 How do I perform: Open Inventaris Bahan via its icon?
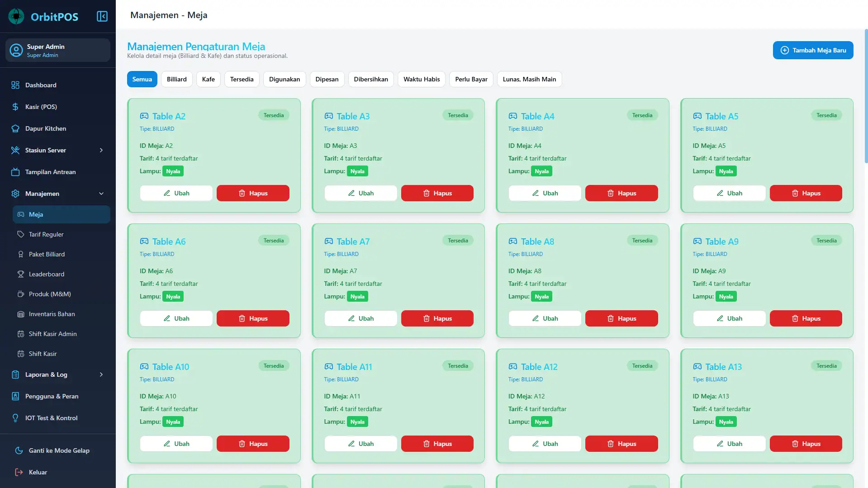point(21,314)
